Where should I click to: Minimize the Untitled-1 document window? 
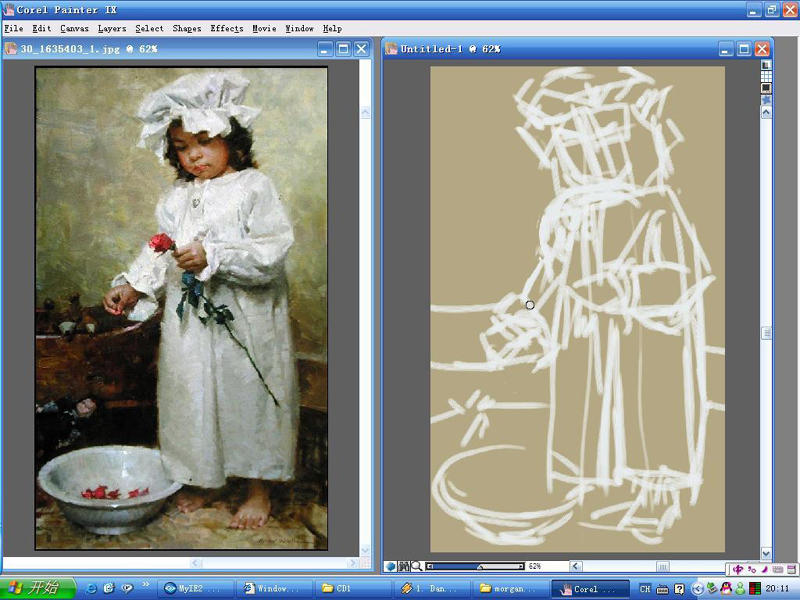(726, 49)
